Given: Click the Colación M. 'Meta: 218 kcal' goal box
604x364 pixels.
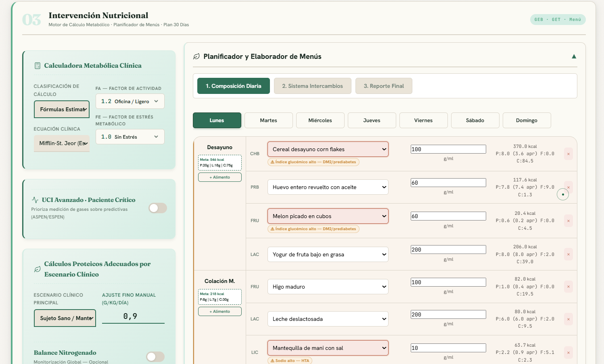Looking at the screenshot, I should click(x=220, y=297).
